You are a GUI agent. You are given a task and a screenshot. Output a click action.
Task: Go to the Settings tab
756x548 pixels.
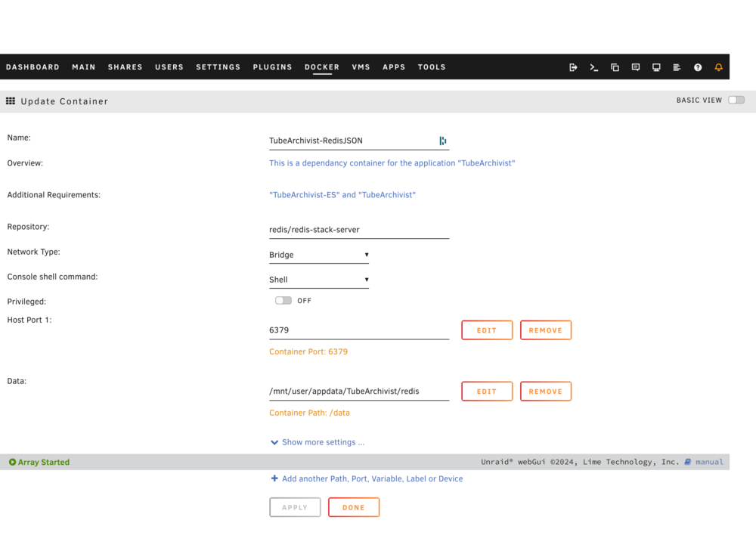[x=218, y=67]
